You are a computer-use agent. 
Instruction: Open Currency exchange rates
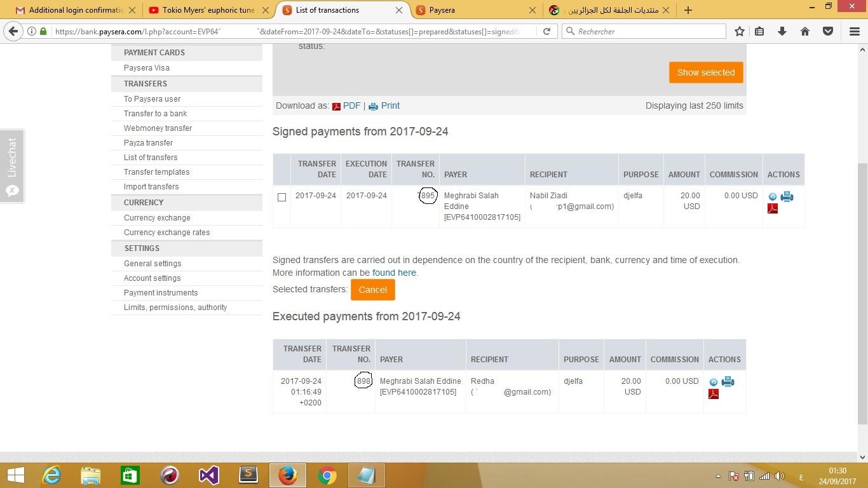[166, 233]
